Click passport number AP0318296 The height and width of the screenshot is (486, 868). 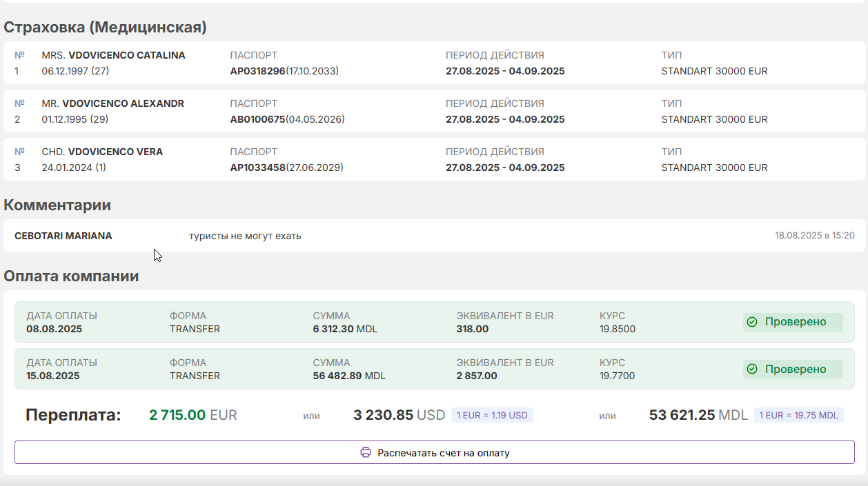(257, 71)
